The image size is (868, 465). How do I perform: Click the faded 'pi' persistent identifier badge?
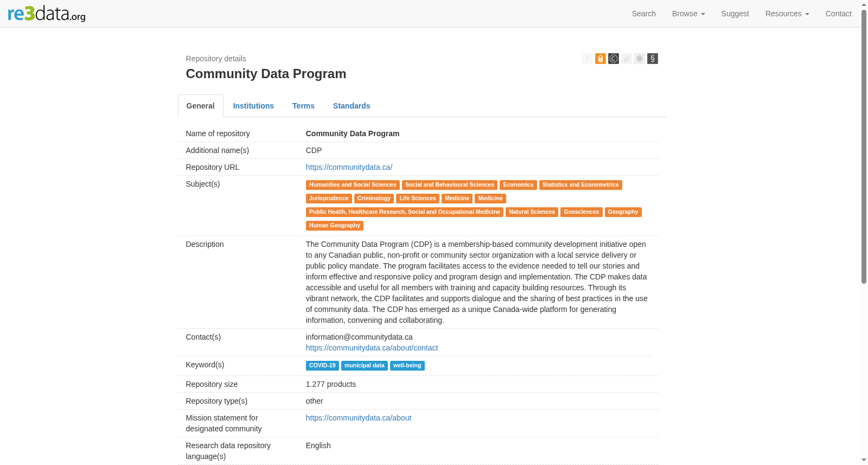(x=626, y=59)
